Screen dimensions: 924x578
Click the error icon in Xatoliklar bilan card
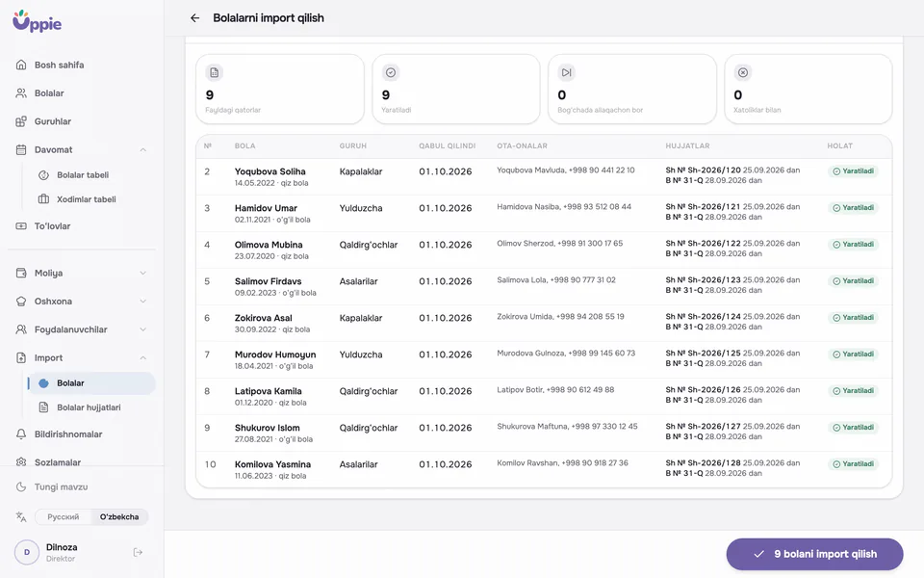click(743, 72)
